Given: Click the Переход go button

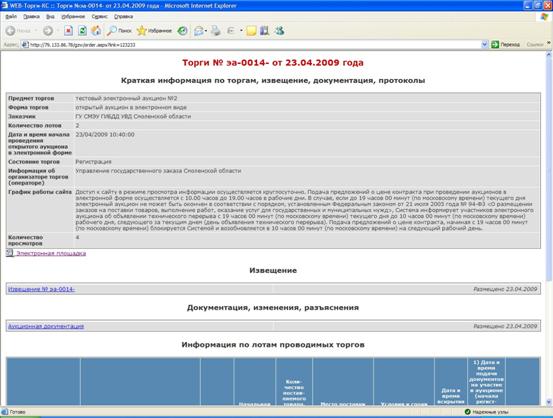Looking at the screenshot, I should pos(506,44).
